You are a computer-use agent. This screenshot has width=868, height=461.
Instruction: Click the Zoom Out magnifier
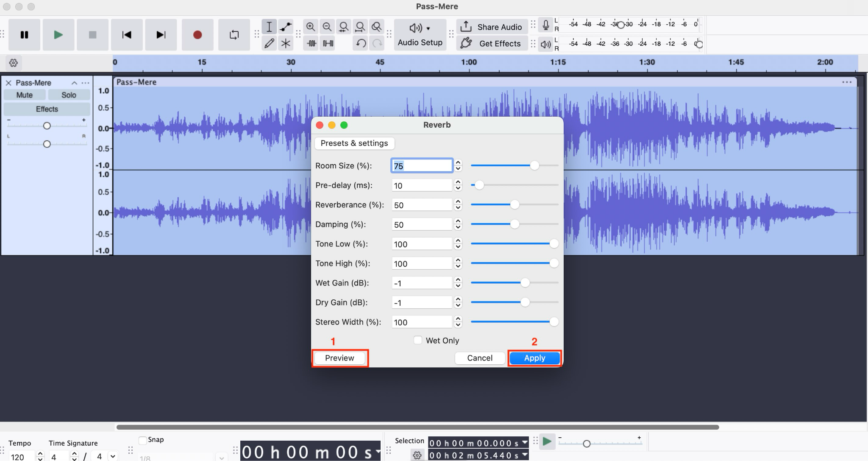tap(327, 27)
